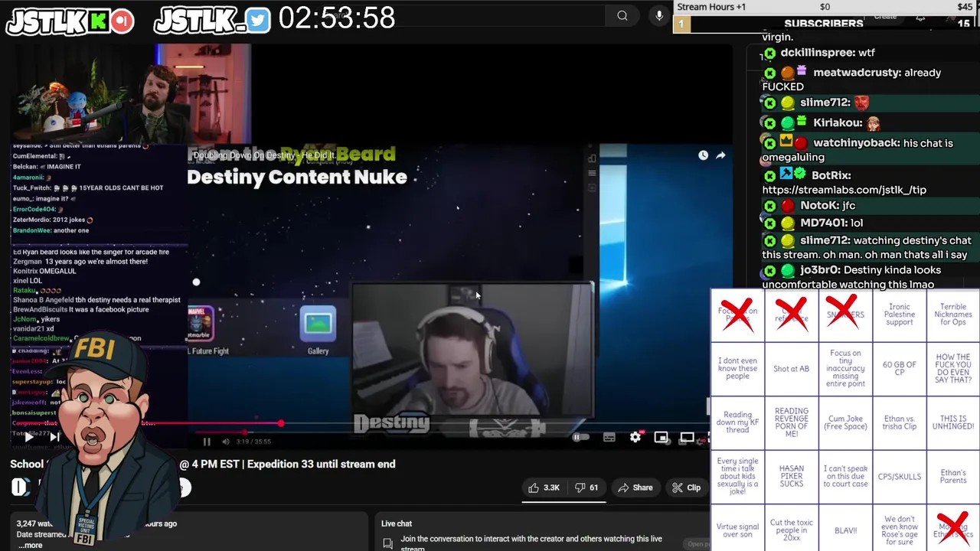Select bingo cell 'CPS/SKULLS'
This screenshot has width=980, height=551.
coord(899,476)
